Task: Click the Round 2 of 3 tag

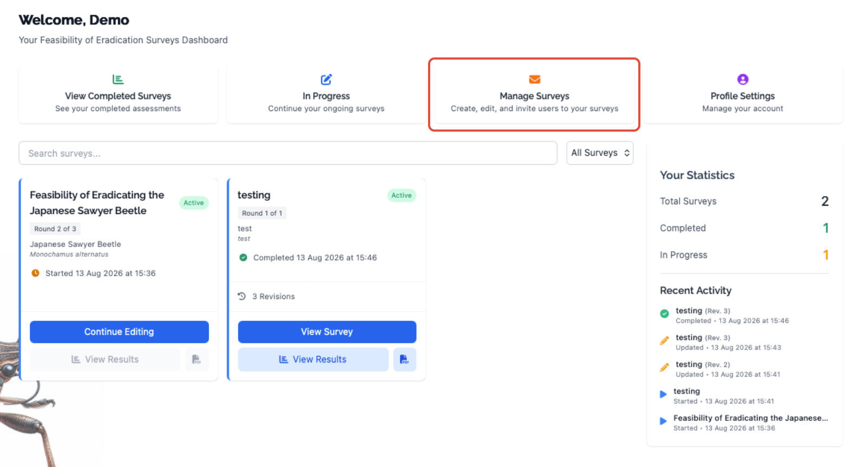Action: pyautogui.click(x=55, y=229)
